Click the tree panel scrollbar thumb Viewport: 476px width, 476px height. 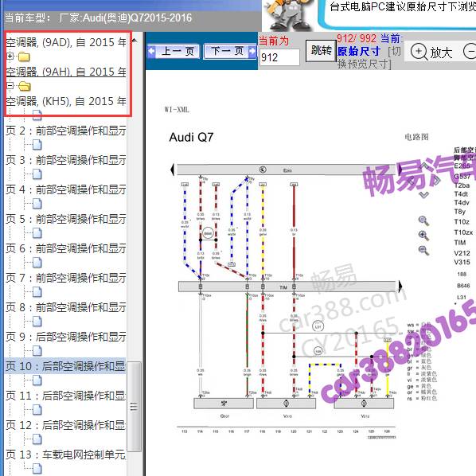pos(134,406)
